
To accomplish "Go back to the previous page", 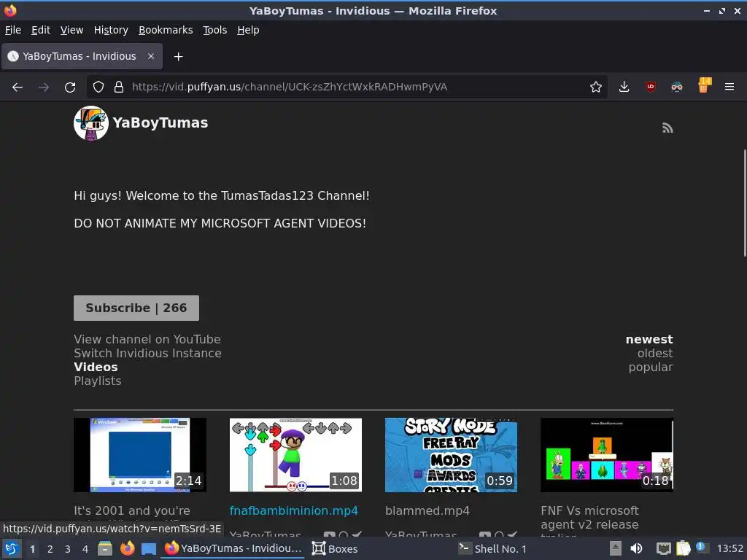I will coord(18,87).
